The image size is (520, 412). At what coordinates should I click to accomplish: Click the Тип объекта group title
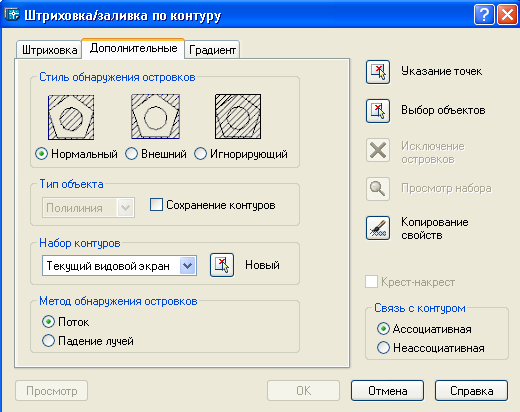click(71, 184)
